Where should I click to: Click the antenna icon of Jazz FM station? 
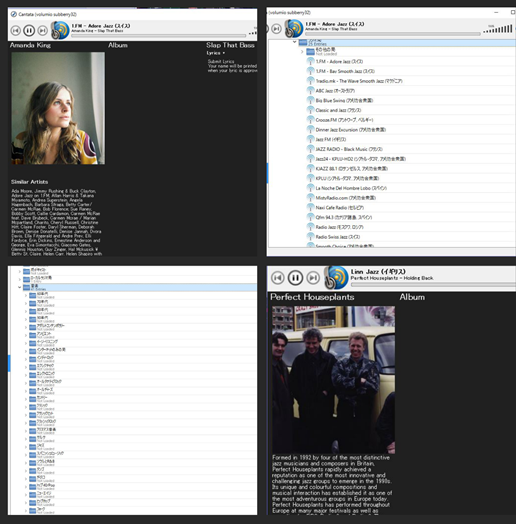coord(310,139)
